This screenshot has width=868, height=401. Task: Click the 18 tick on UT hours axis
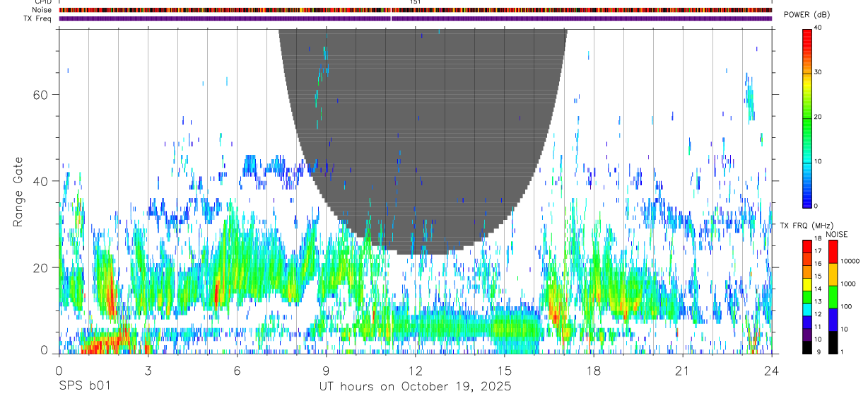(594, 371)
